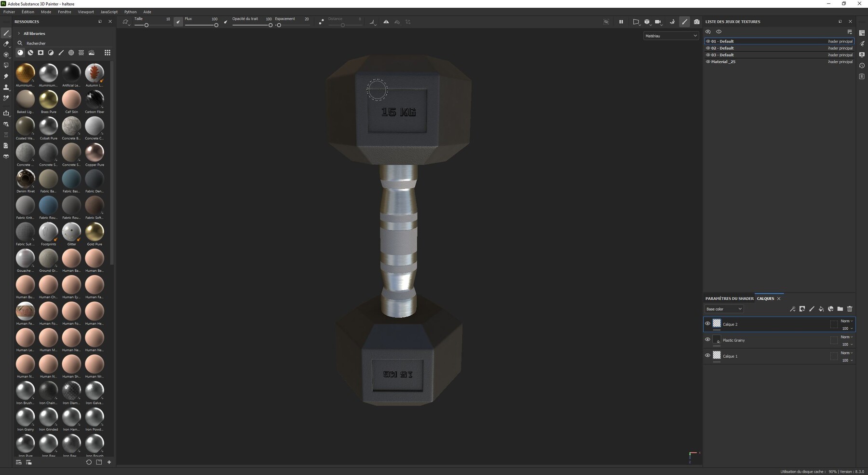Pause the viewport rendering
Image resolution: width=868 pixels, height=475 pixels.
[621, 22]
